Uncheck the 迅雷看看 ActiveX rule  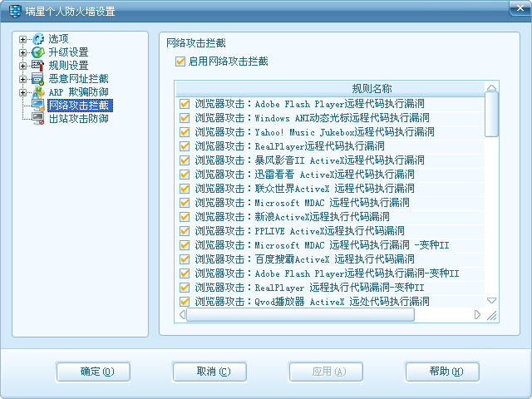185,175
